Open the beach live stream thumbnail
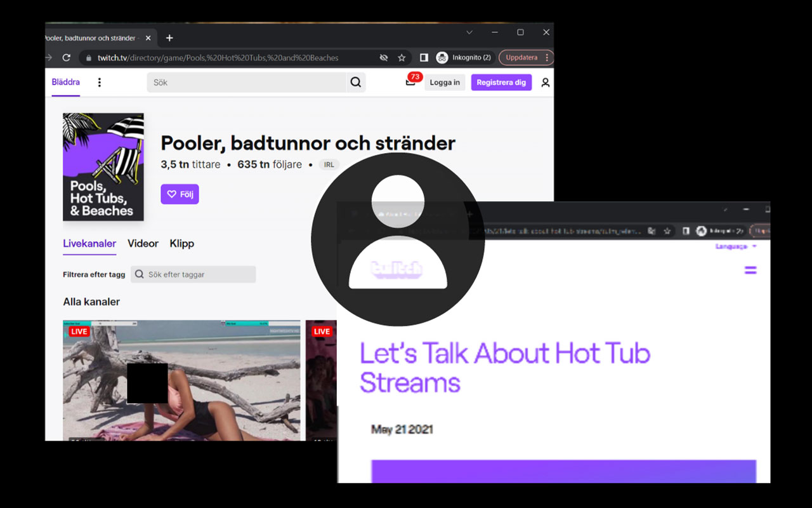Screen dimensions: 812x508 point(181,380)
